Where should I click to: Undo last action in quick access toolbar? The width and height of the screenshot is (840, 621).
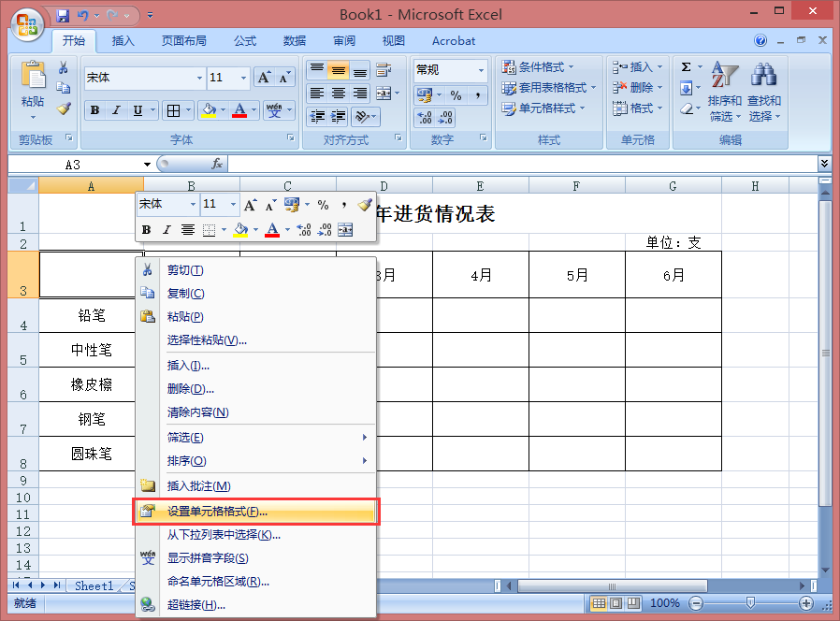[82, 16]
